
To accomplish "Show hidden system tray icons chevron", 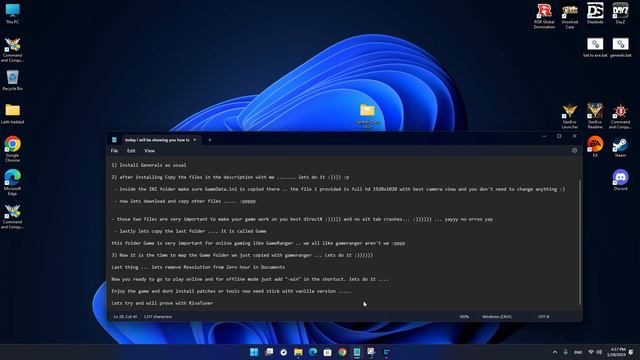I will (555, 352).
